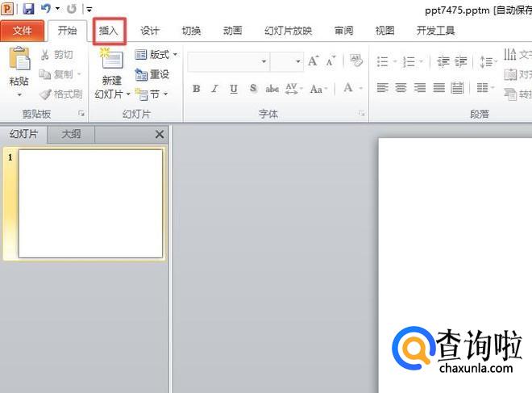Open the line spacing button
Viewport: 532px width, 393px height.
coord(488,61)
